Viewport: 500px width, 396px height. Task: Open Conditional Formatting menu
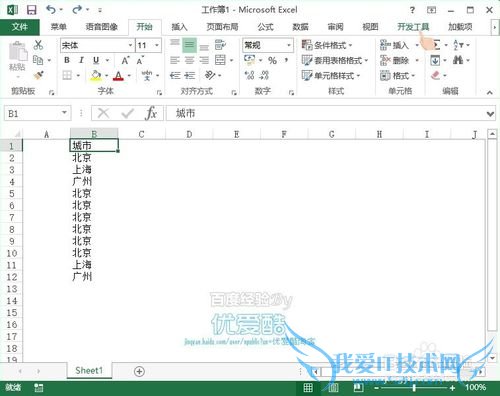(327, 45)
